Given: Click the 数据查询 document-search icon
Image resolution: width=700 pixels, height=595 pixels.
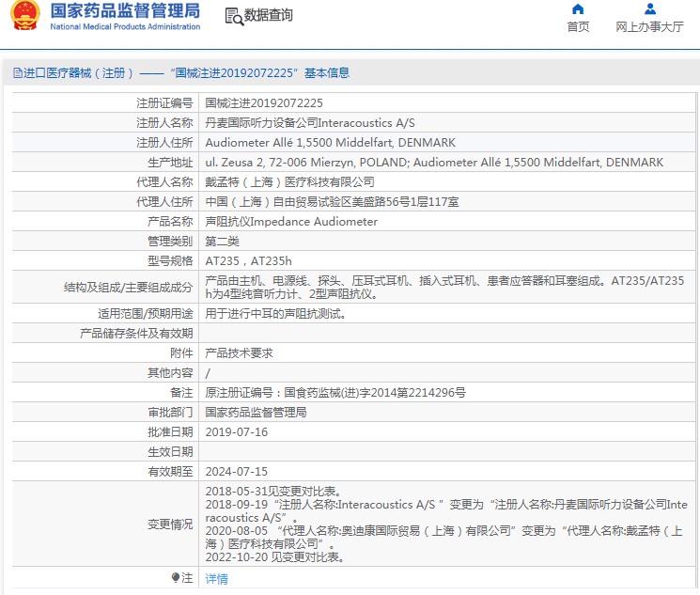Looking at the screenshot, I should [233, 16].
